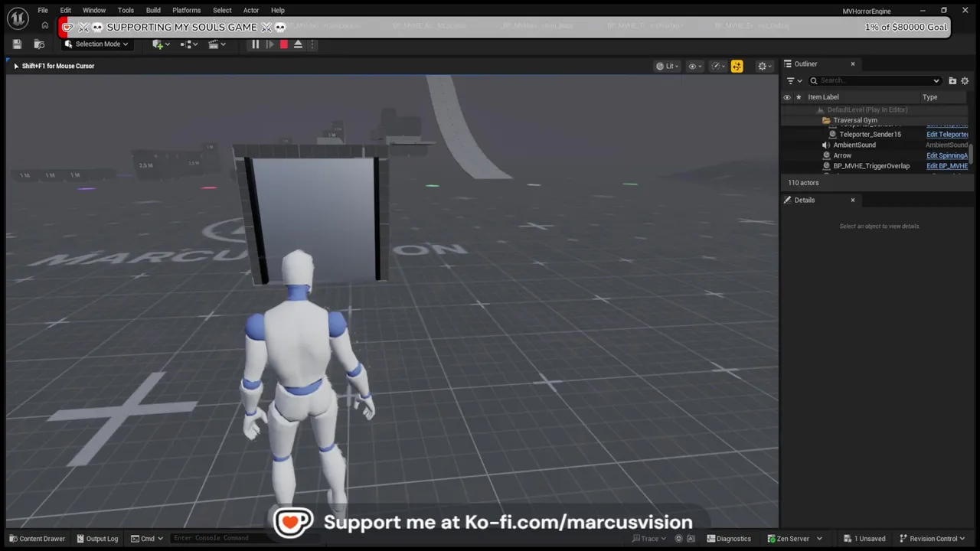Sort by Item Label column
The width and height of the screenshot is (980, 551).
tap(823, 97)
